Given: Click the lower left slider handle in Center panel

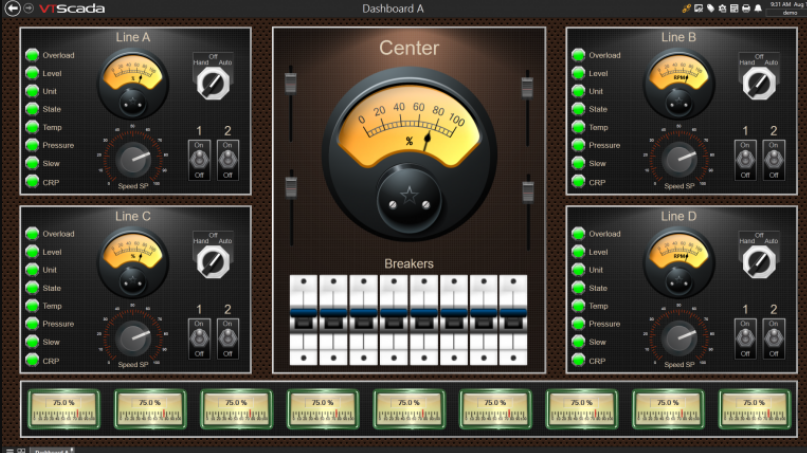Looking at the screenshot, I should click(291, 187).
